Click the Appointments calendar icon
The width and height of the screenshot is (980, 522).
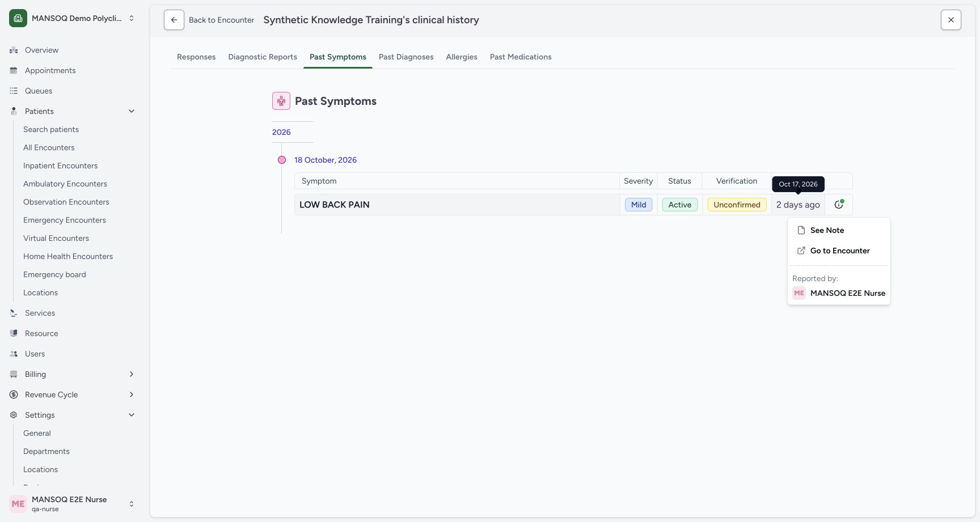click(x=14, y=70)
